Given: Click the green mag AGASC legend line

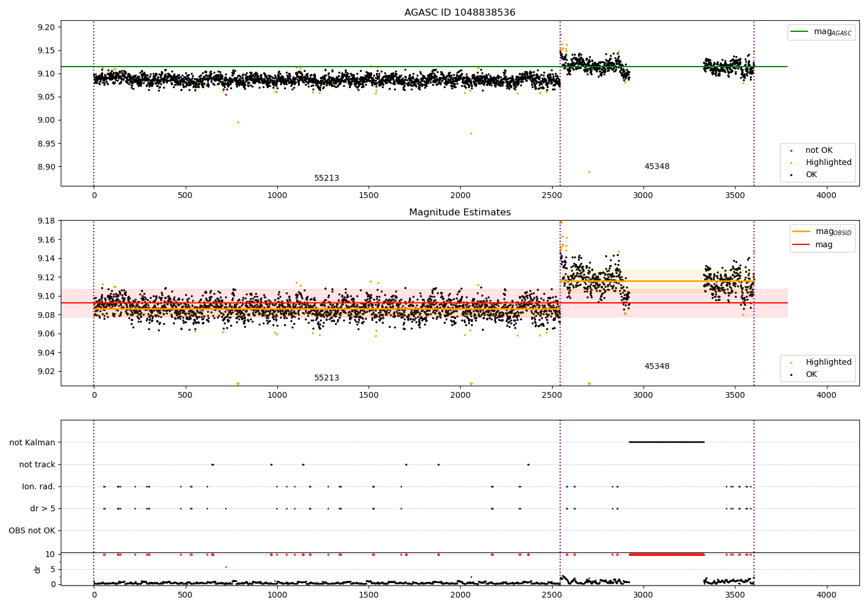Looking at the screenshot, I should point(800,32).
